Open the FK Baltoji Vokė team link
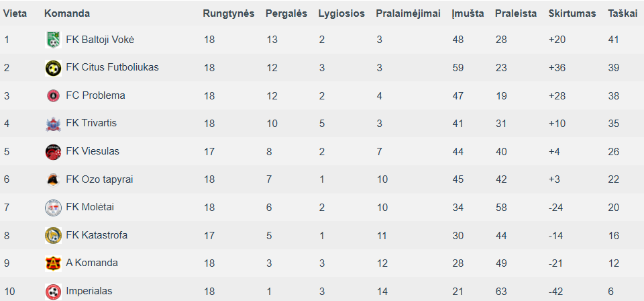The height and width of the screenshot is (301, 644). coord(100,40)
